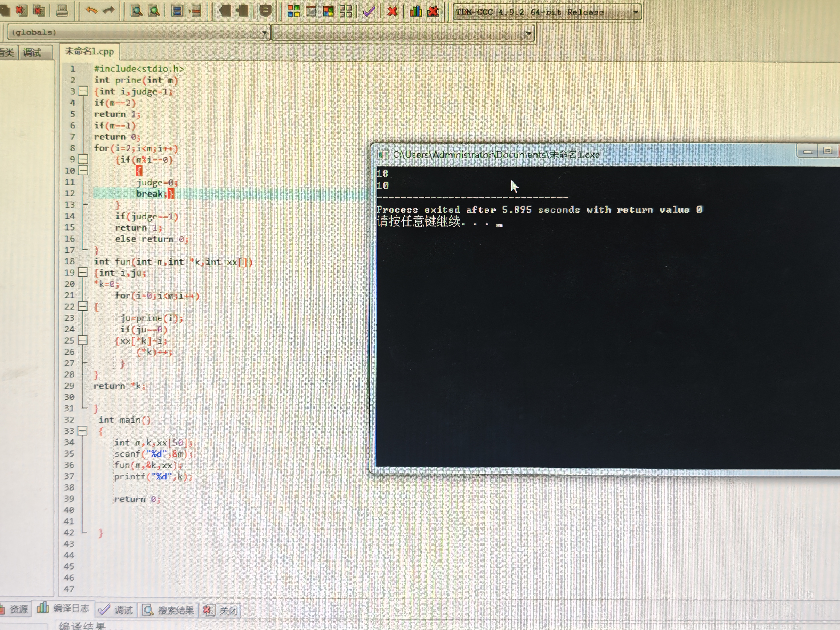Open the (globals) scope dropdown
Viewport: 840px width, 630px height.
coord(264,33)
